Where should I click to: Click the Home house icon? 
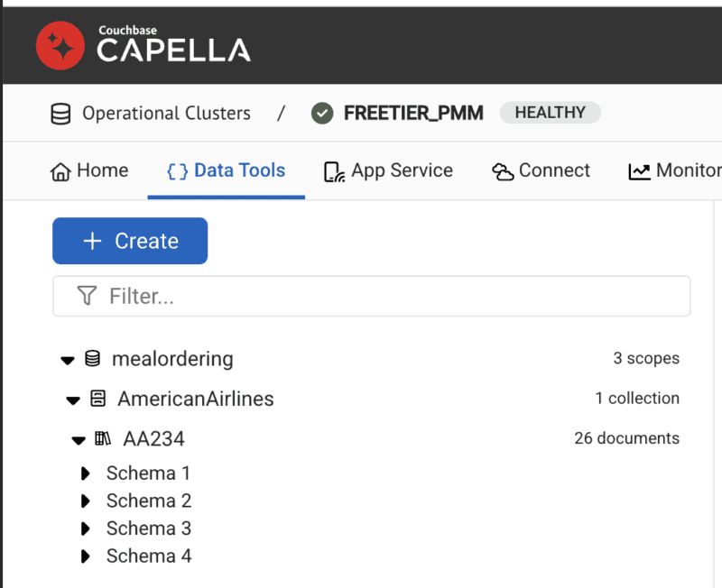tap(60, 171)
